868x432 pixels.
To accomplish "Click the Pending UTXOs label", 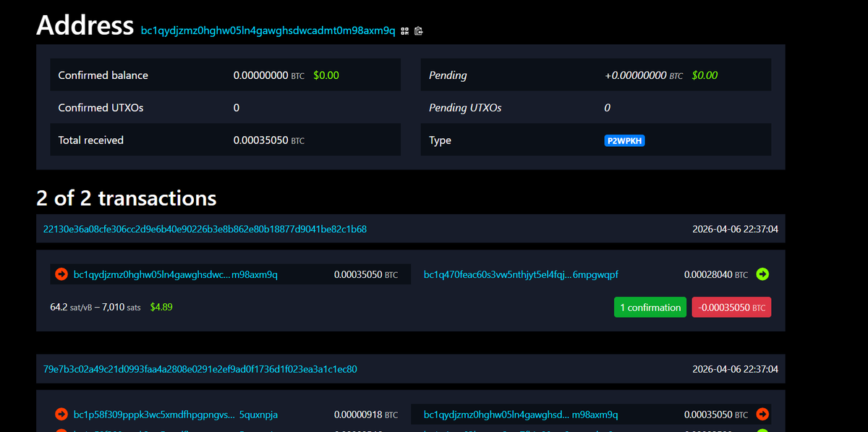I will (x=465, y=108).
